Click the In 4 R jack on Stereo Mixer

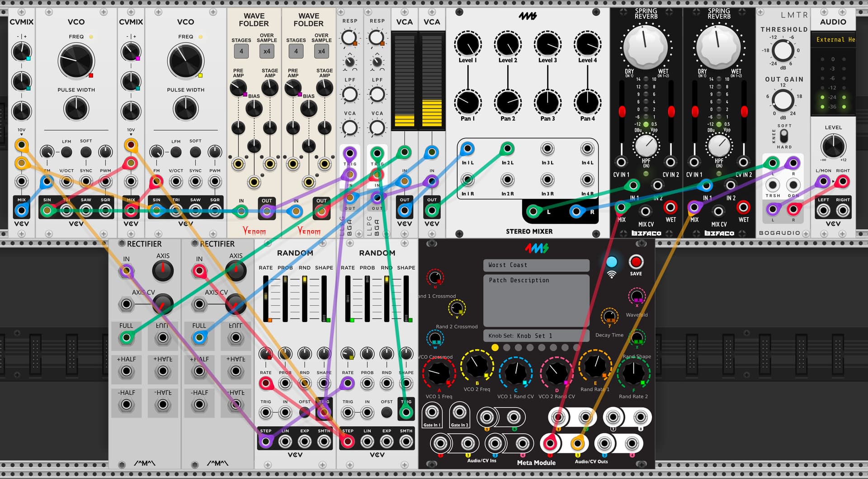tap(587, 180)
